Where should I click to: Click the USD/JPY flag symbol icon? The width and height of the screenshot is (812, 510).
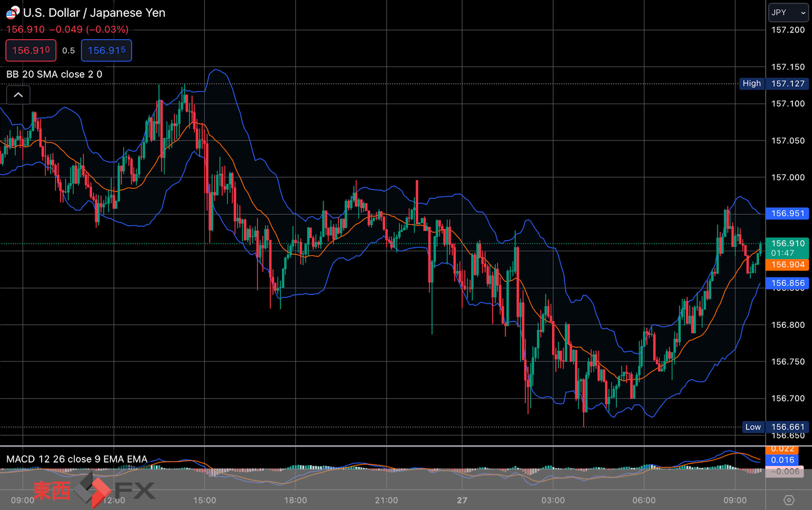12,13
